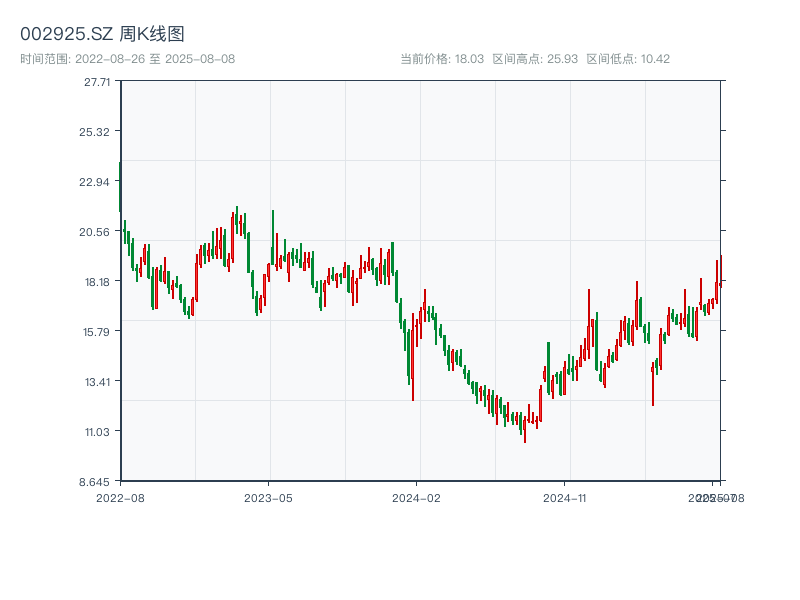Screen dimensions: 800x600
Task: Click y-axis label 13.41
Action: 97,382
